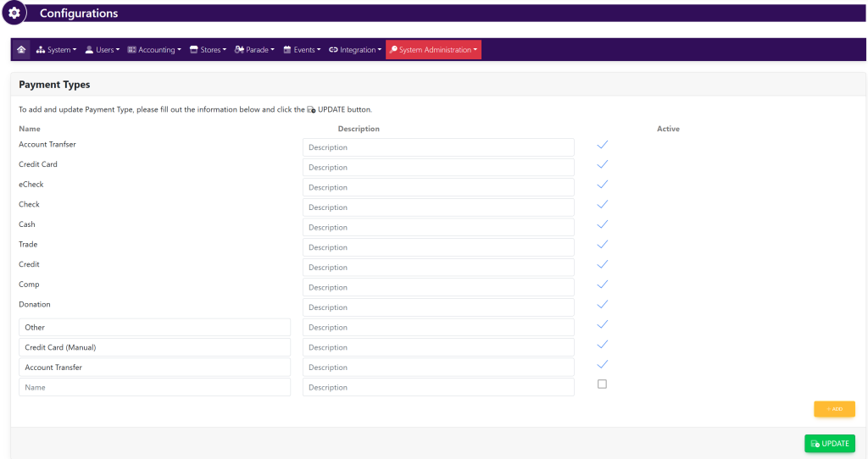Expand the Accounting menu
This screenshot has height=459, width=868.
[x=154, y=50]
